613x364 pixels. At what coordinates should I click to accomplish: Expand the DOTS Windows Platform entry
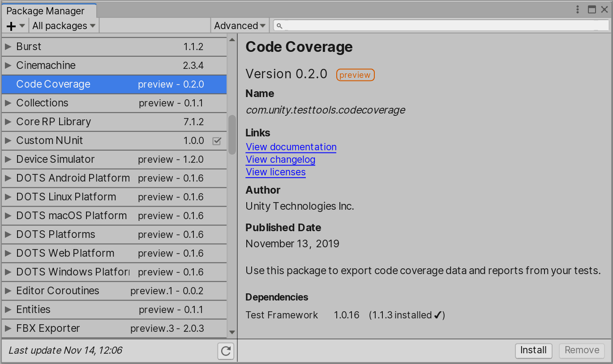(8, 272)
